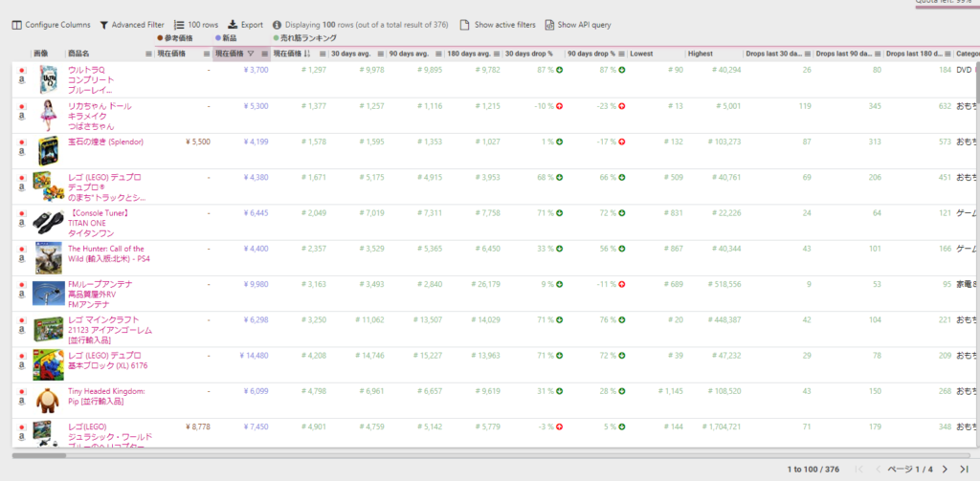Image resolution: width=980 pixels, height=481 pixels.
Task: Open The Hunter: Call of the Wild link
Action: [109, 253]
